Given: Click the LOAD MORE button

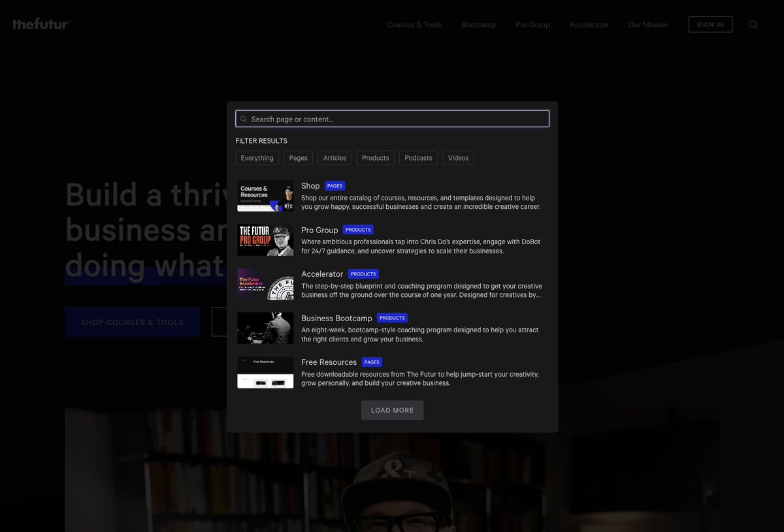Looking at the screenshot, I should pos(392,410).
